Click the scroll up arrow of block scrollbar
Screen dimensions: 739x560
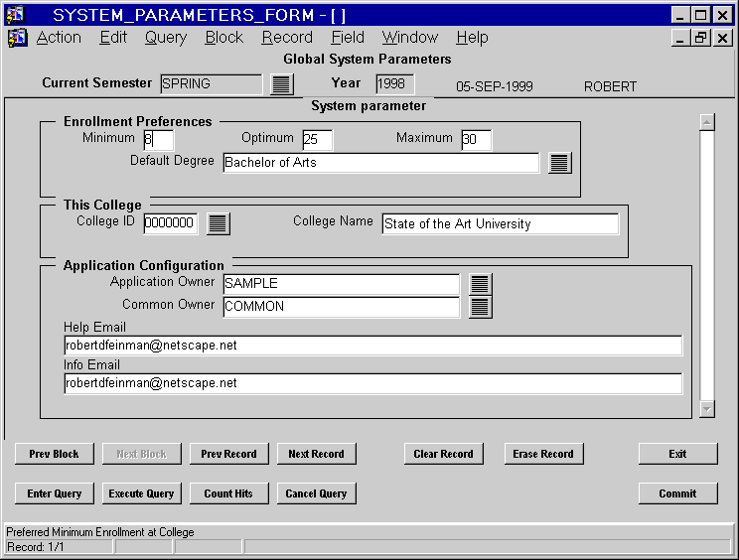707,122
